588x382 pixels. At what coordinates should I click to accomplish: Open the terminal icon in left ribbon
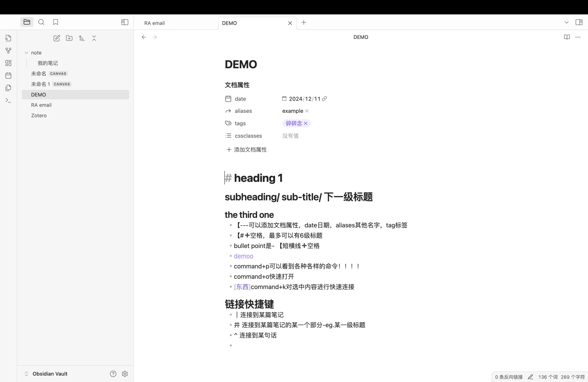pyautogui.click(x=8, y=101)
